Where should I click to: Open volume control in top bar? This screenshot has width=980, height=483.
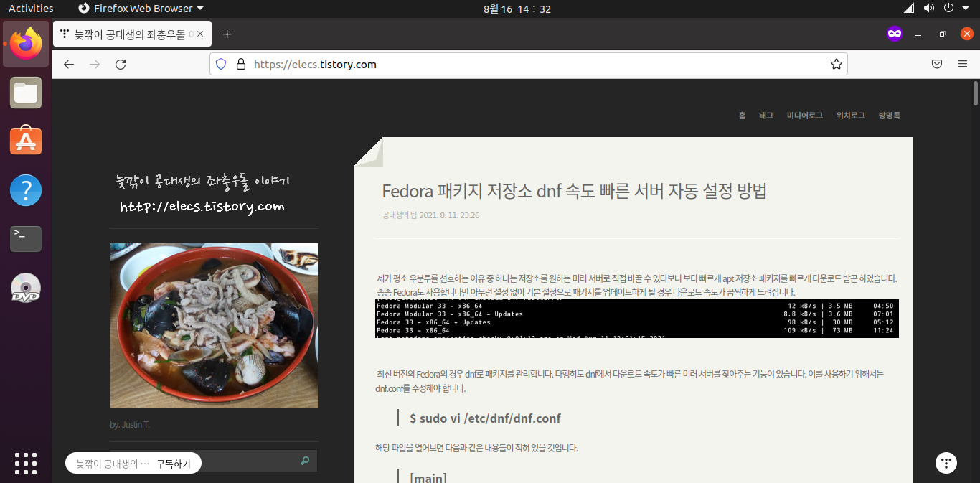click(929, 9)
